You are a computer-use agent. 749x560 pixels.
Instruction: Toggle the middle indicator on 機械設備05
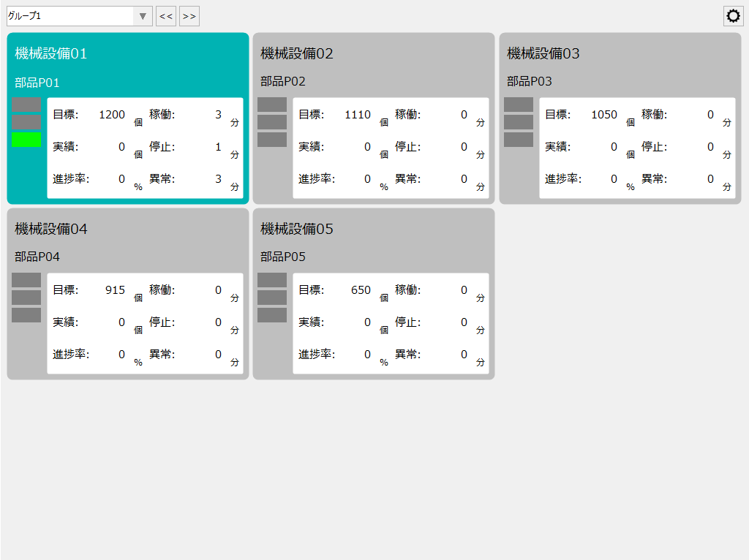271,298
